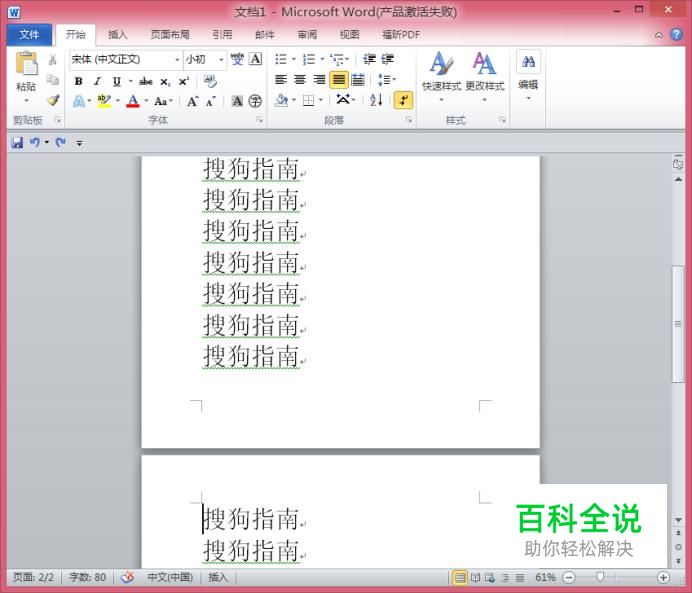Screen dimensions: 692x593
Task: Toggle Italic formatting
Action: point(98,81)
